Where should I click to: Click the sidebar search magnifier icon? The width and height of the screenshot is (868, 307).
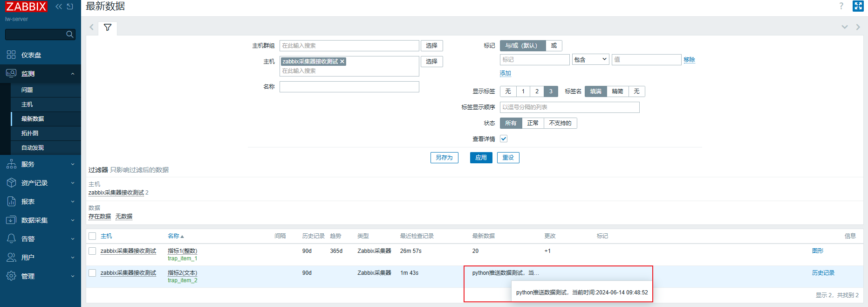[70, 34]
